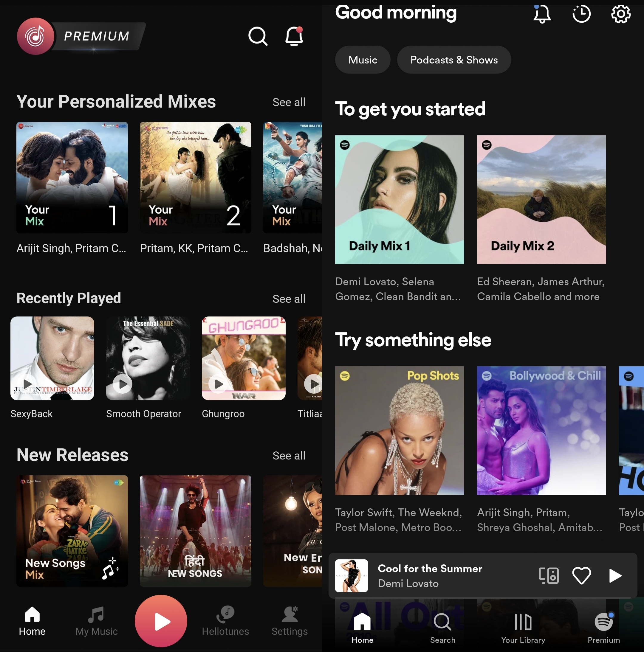Open the Daily Mix 2 playlist
The image size is (644, 652).
pos(541,200)
